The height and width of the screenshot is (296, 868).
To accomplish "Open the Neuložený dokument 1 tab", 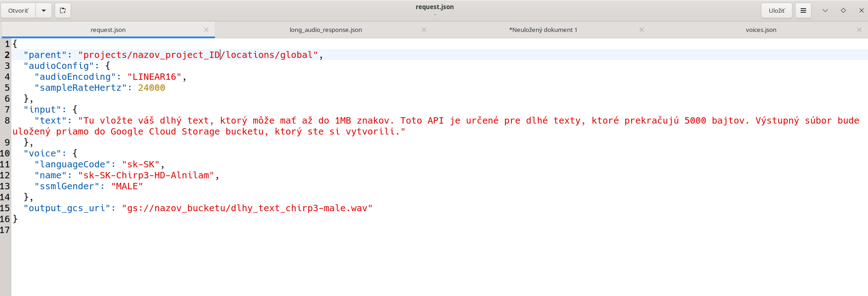I will click(543, 30).
